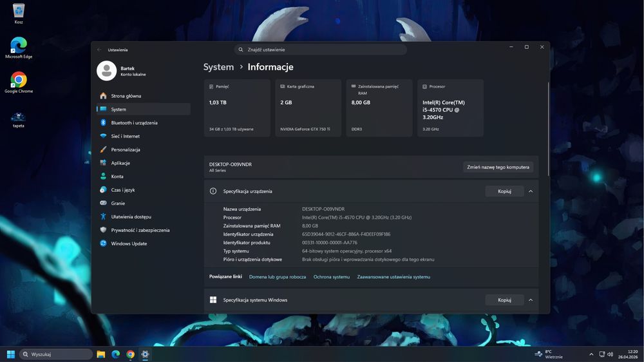This screenshot has height=362, width=644.
Task: Click the Sieć i Internet wifi icon
Action: pyautogui.click(x=103, y=136)
